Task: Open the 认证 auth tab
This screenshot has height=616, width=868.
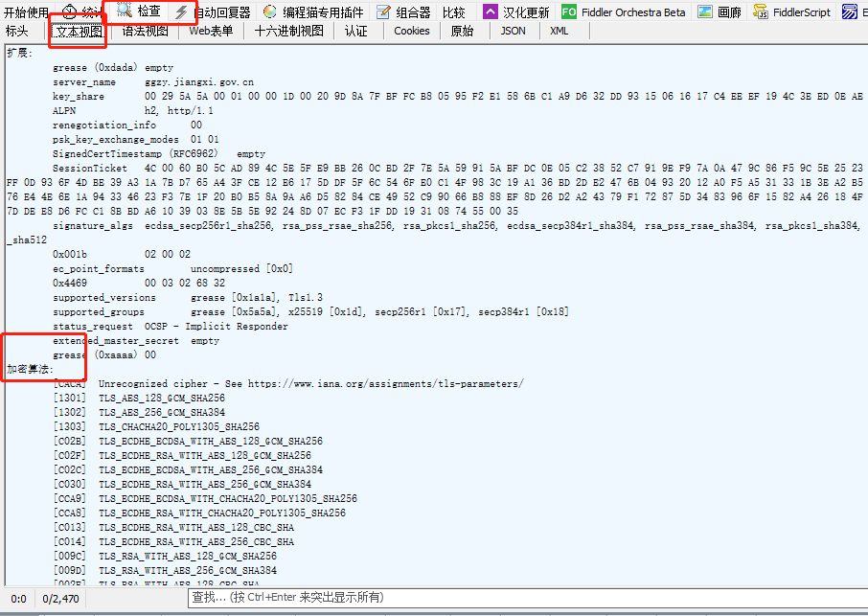Action: tap(356, 31)
